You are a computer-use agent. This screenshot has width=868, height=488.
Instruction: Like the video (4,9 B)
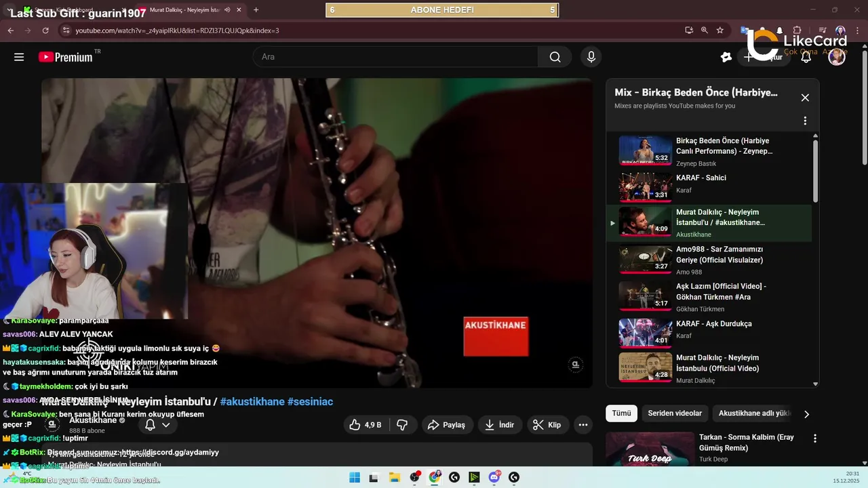[x=365, y=425]
